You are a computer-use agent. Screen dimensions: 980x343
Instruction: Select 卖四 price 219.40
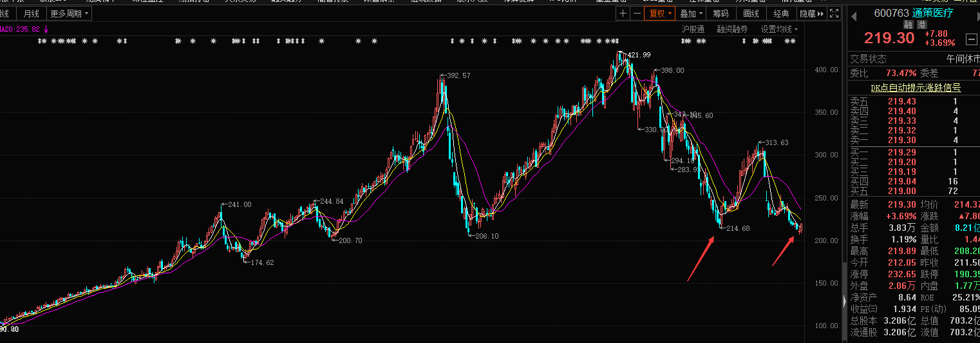[901, 111]
